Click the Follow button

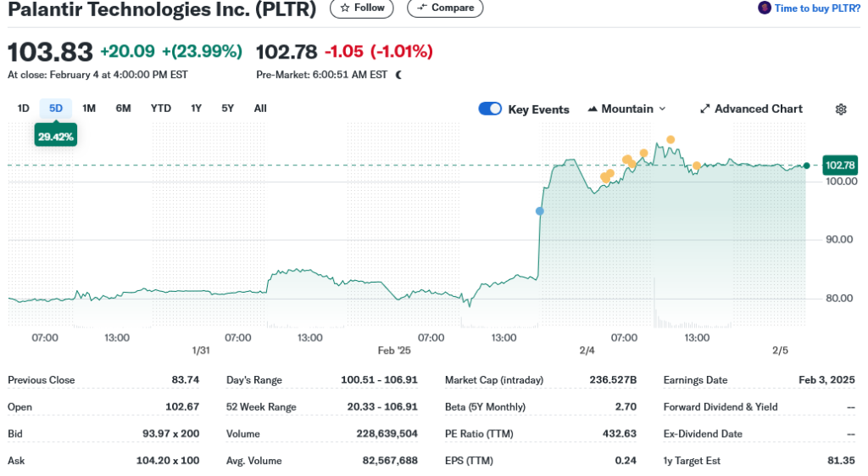[361, 8]
